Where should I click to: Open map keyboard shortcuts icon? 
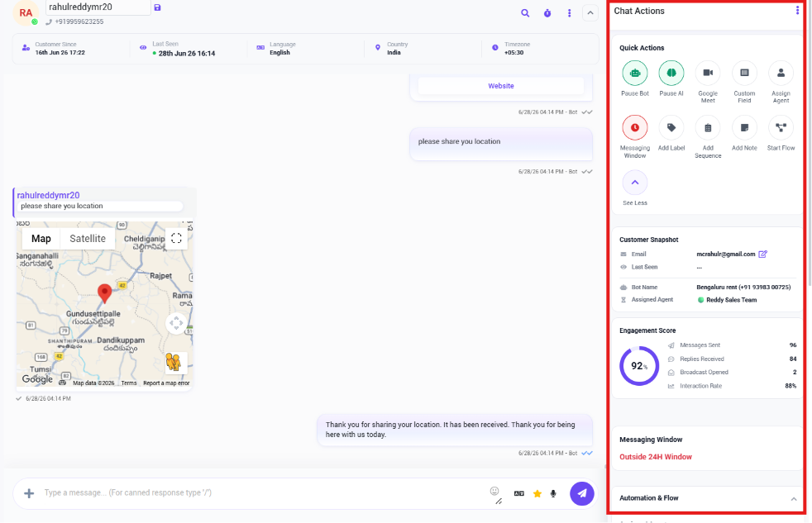click(63, 383)
